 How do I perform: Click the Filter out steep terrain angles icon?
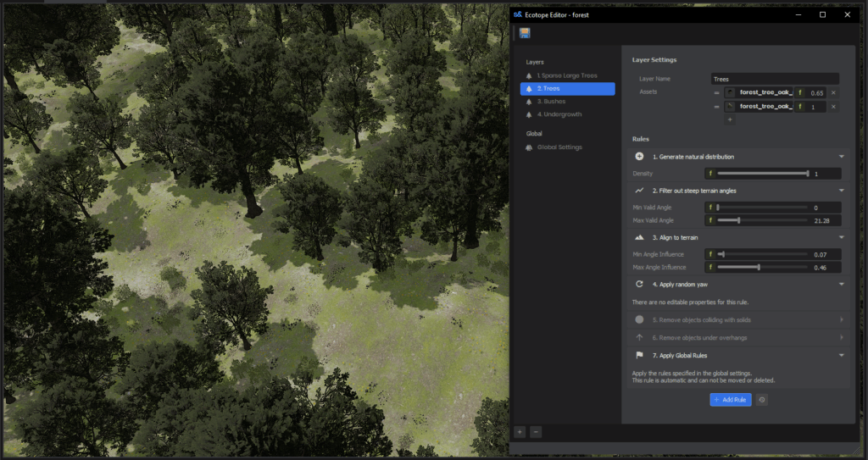click(x=639, y=191)
